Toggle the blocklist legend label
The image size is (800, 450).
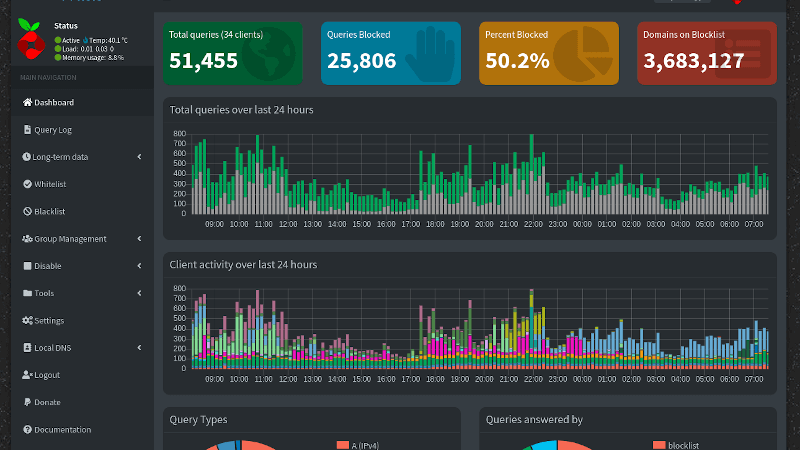pyautogui.click(x=686, y=444)
